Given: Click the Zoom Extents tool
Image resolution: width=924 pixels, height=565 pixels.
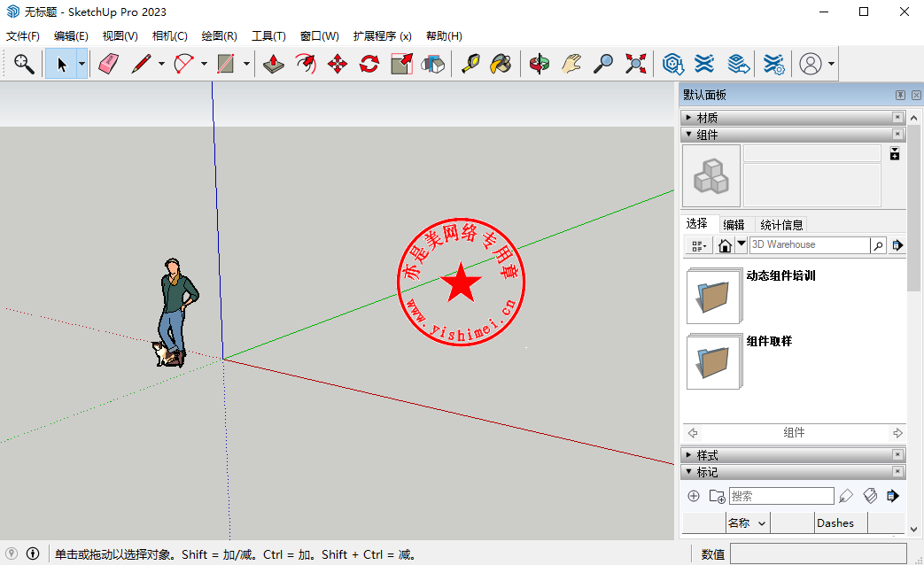Looking at the screenshot, I should click(635, 64).
